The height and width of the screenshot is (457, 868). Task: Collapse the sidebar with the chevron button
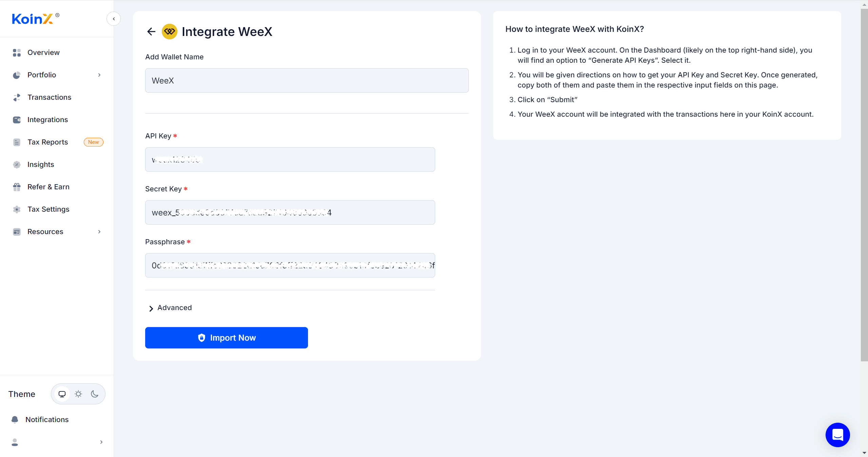coord(114,19)
